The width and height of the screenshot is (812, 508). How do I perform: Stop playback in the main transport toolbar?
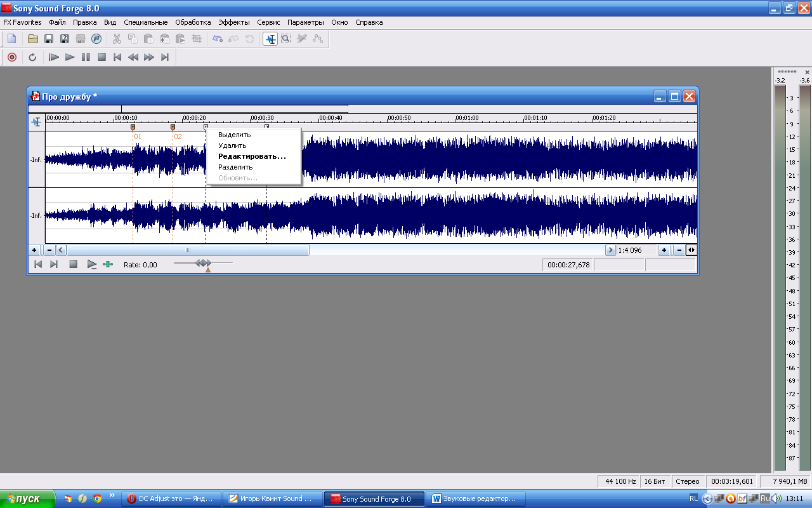[x=101, y=57]
